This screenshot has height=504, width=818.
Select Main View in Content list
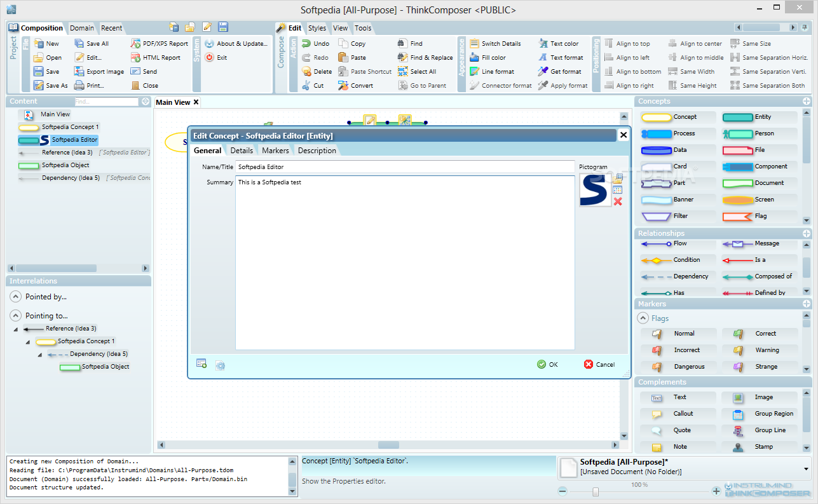(x=48, y=114)
